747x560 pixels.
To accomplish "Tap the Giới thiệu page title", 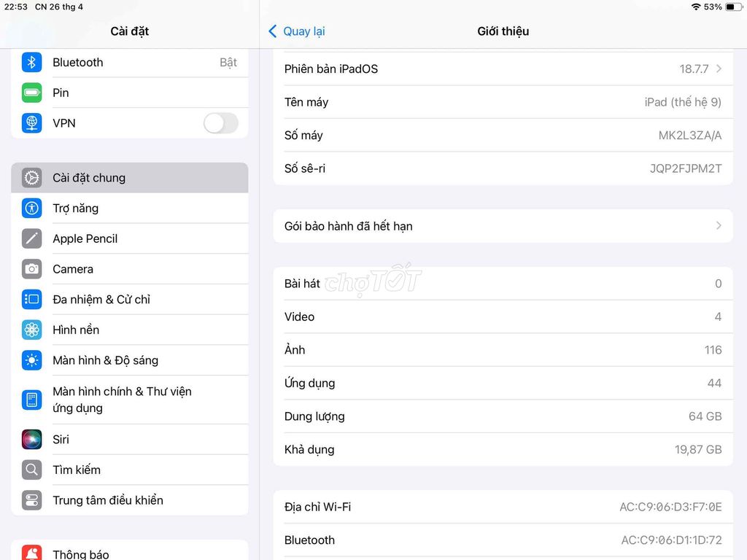I will (503, 31).
